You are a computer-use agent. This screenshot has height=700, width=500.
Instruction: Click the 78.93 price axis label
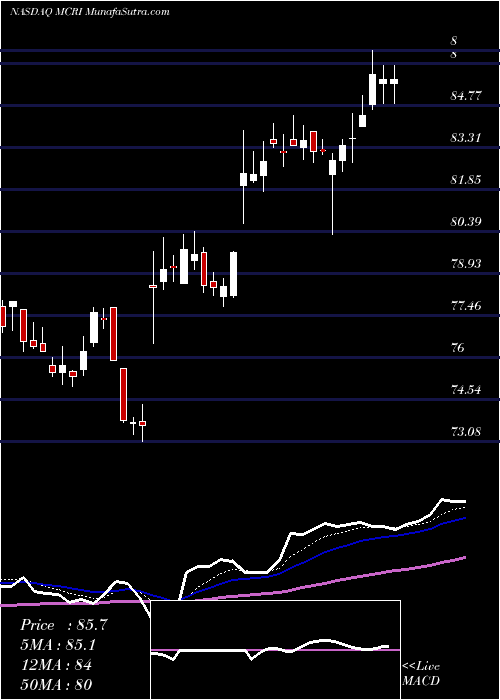[466, 264]
